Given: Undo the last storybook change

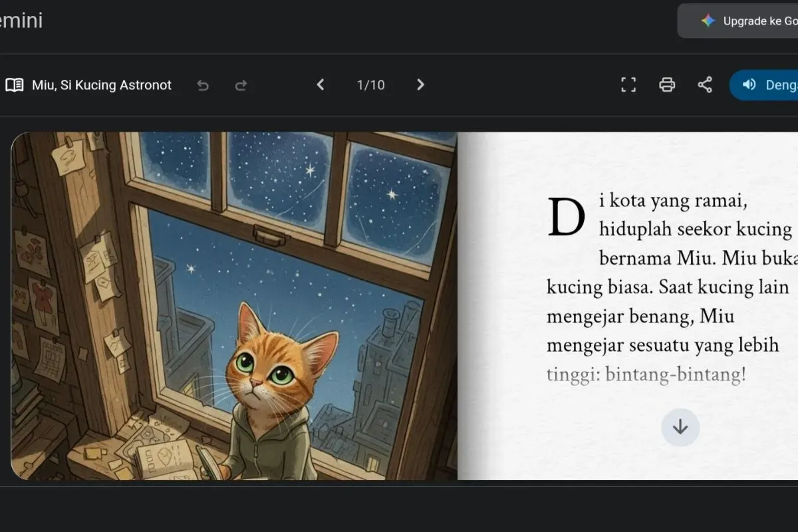Looking at the screenshot, I should click(203, 85).
